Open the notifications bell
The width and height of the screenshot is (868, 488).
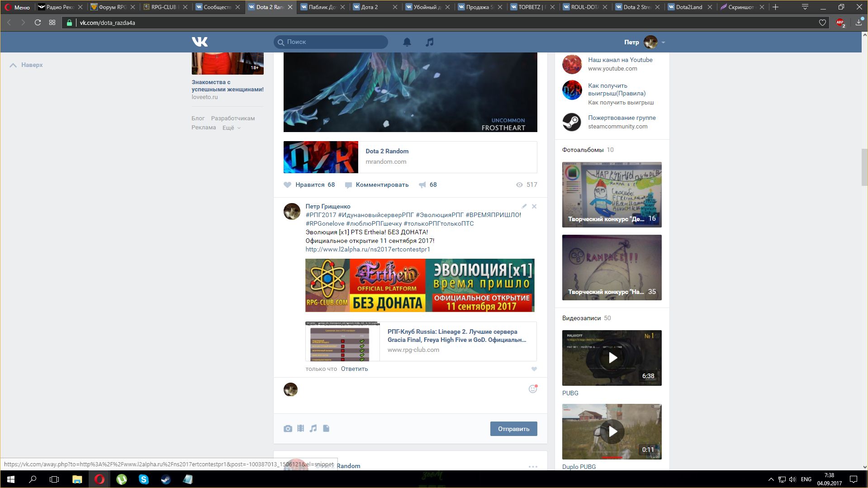(407, 42)
